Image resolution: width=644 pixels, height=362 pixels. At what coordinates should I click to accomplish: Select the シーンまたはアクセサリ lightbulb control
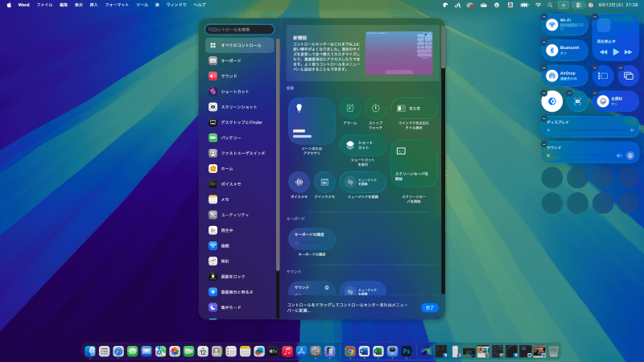312,121
